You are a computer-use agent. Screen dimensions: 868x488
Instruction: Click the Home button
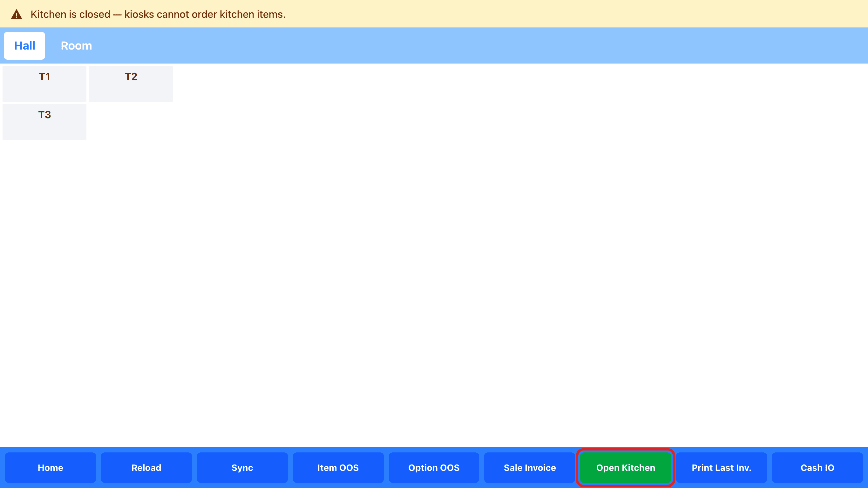point(51,467)
